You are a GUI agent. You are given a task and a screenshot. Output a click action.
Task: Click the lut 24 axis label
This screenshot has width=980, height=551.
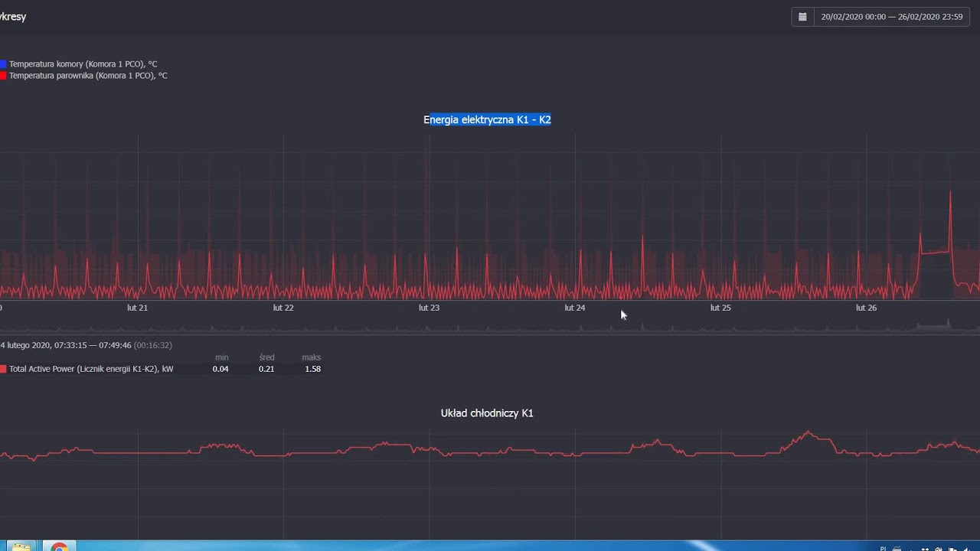(x=574, y=308)
